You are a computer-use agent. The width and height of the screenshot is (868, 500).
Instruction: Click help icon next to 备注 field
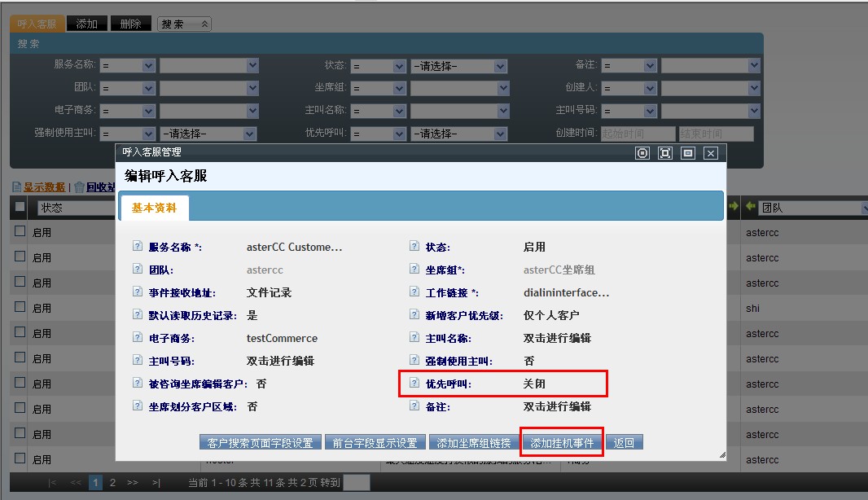[414, 406]
